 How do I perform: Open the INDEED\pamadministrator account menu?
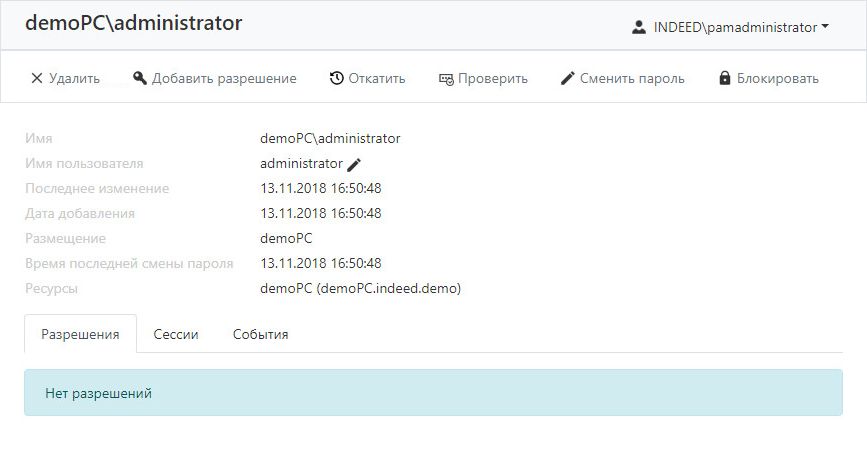click(x=730, y=27)
